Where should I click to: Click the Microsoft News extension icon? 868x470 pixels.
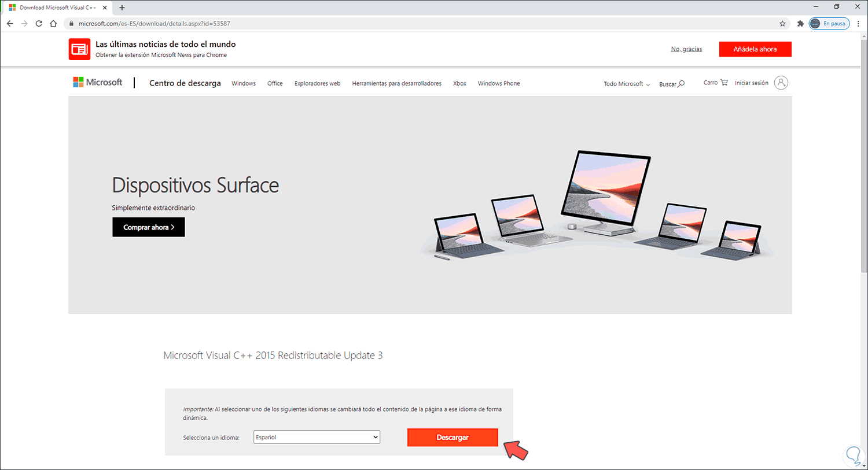[79, 49]
